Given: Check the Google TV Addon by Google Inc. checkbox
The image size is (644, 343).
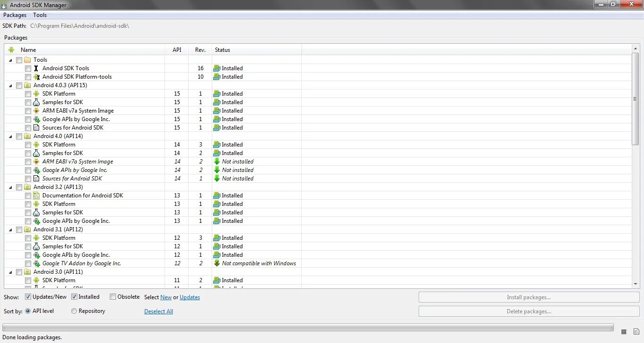Looking at the screenshot, I should pos(28,263).
